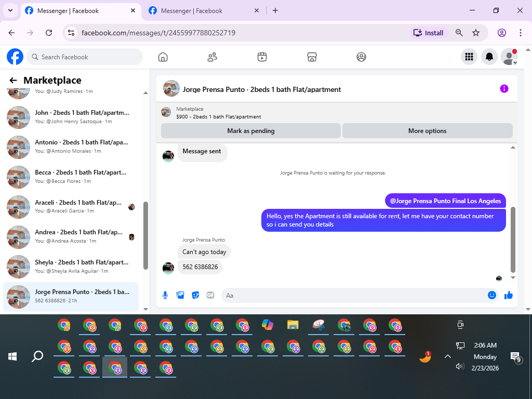Open the account profile avatar menu

[x=509, y=57]
